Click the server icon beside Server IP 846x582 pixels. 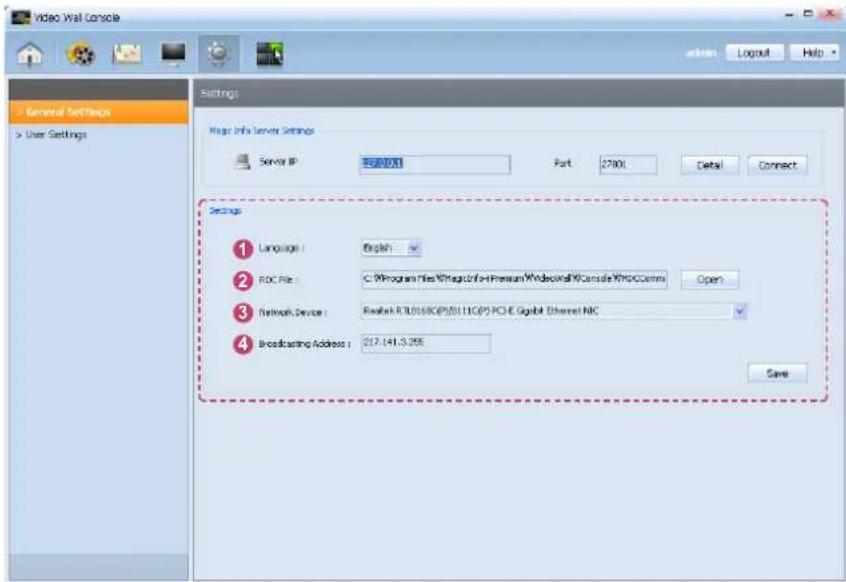tap(243, 162)
